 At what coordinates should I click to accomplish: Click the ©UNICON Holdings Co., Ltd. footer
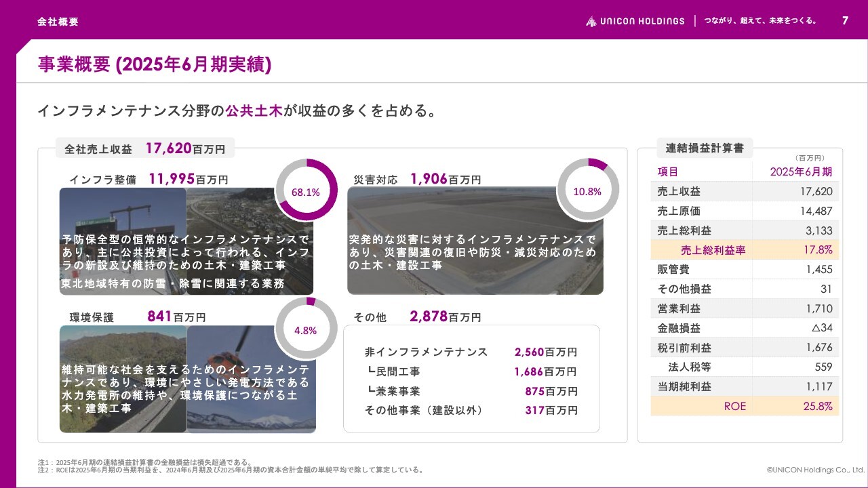(x=815, y=469)
